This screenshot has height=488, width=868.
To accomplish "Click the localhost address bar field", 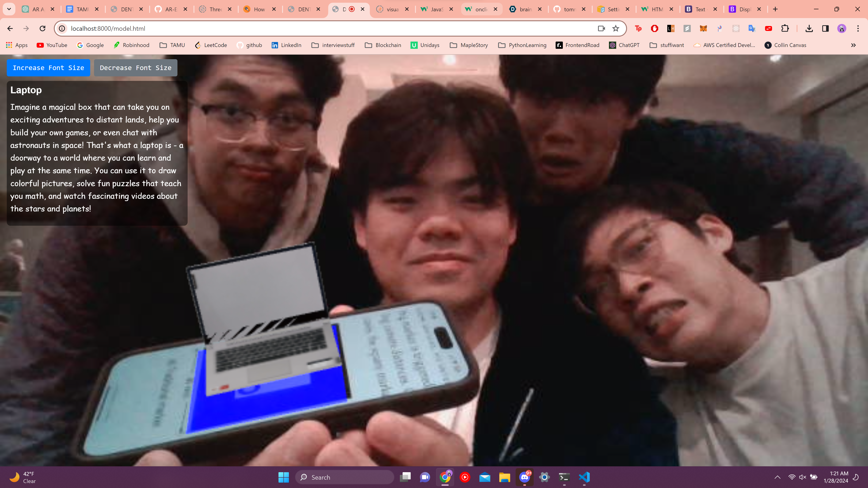I will tap(303, 29).
